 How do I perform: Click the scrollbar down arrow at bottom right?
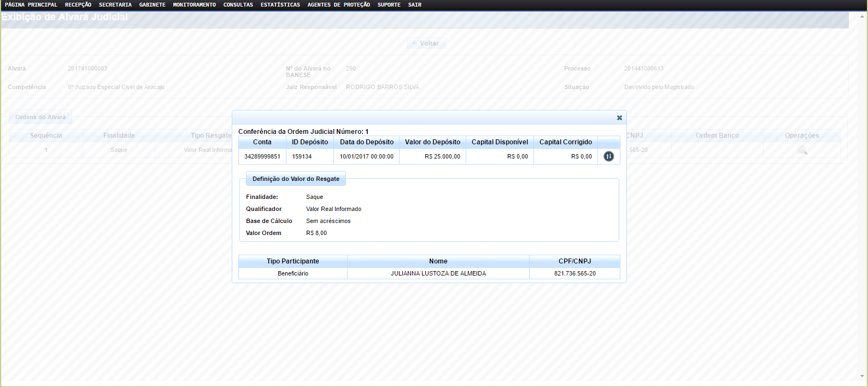click(863, 376)
